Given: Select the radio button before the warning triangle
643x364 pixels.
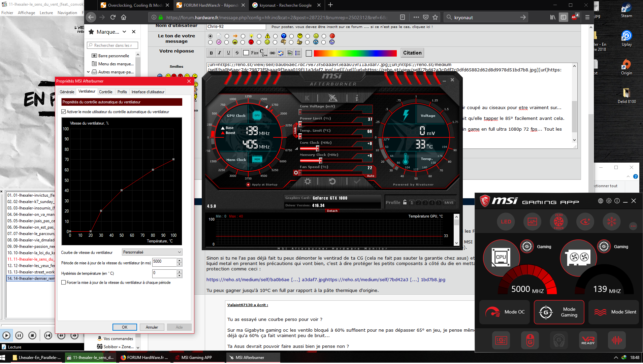Looking at the screenshot, I should (x=259, y=36).
